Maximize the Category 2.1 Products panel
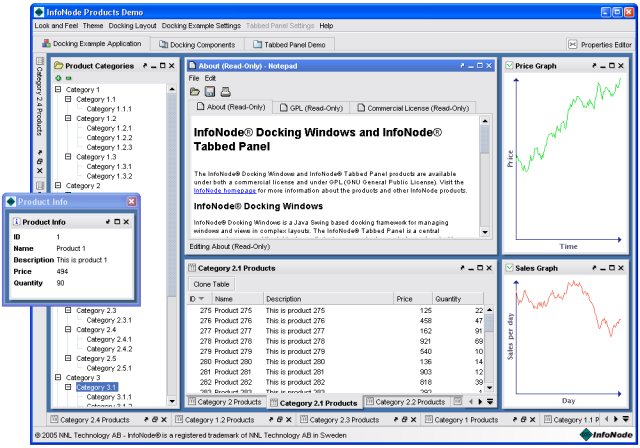 click(x=480, y=268)
